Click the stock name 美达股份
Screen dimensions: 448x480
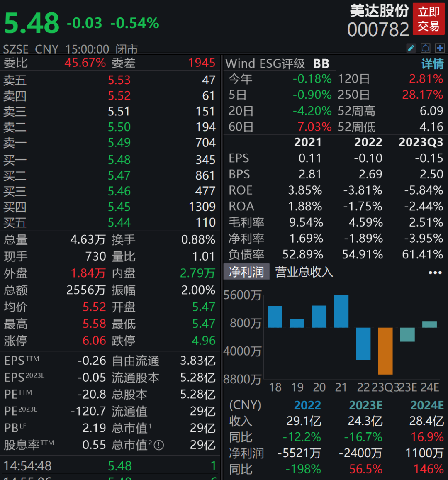tap(379, 11)
